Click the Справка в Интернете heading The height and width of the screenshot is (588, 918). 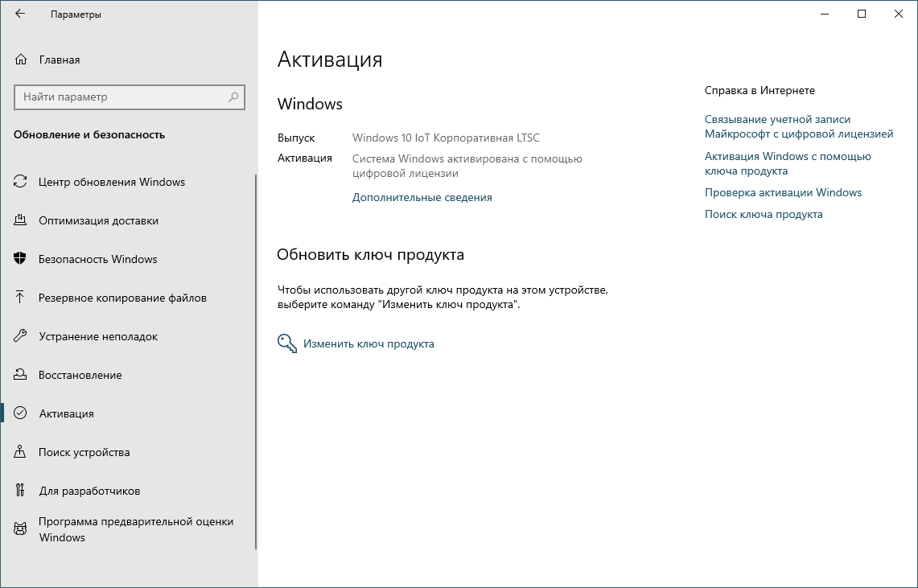point(760,90)
